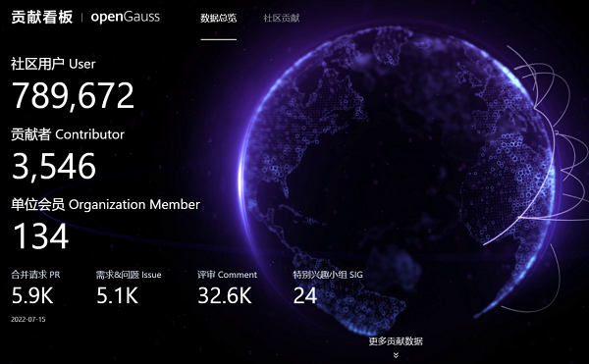Click the Issue value 5.1K
589x364 pixels.
pyautogui.click(x=118, y=295)
